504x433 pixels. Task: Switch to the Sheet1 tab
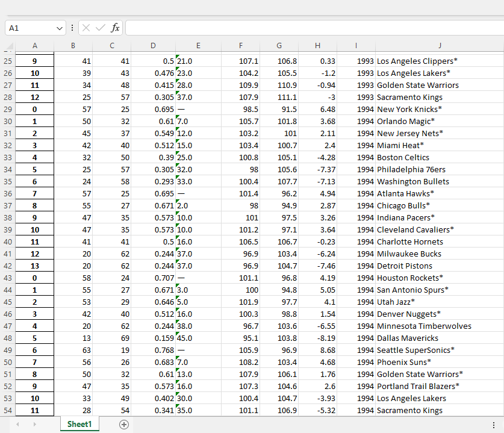pos(79,424)
